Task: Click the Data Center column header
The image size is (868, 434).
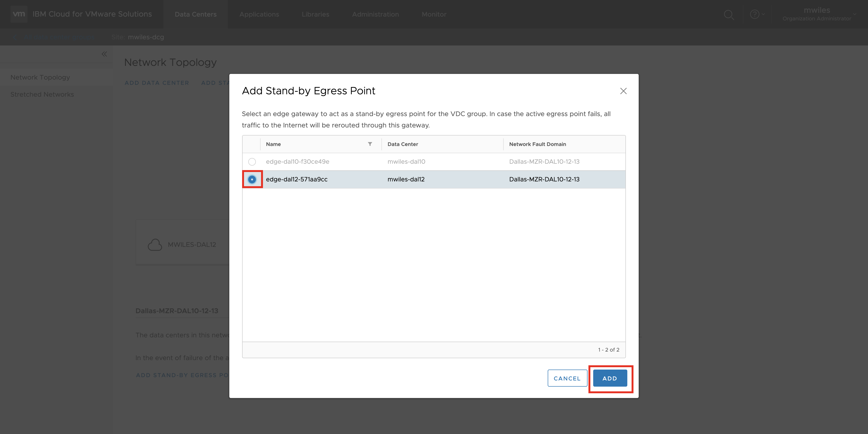Action: pos(403,144)
